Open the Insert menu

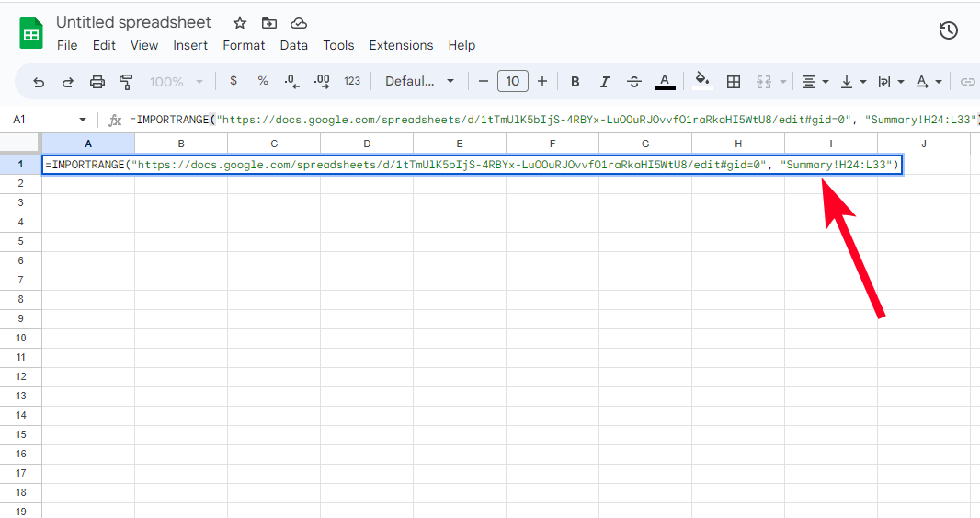tap(190, 45)
